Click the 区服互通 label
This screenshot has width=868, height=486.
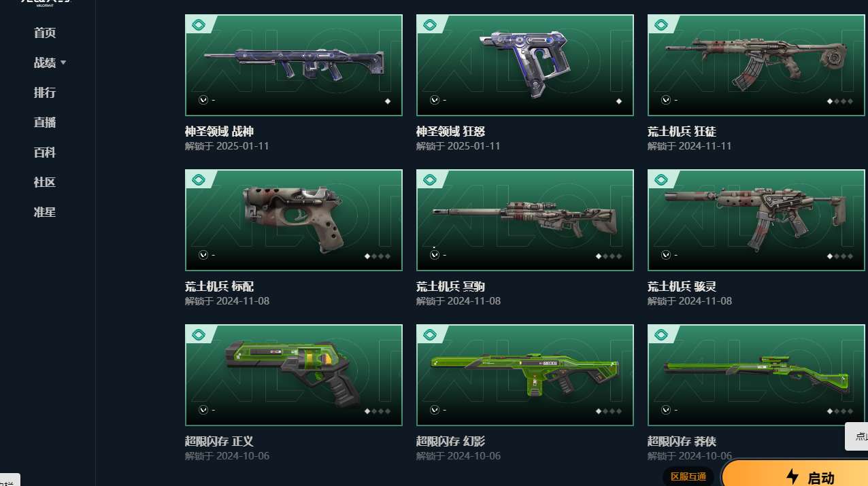688,476
